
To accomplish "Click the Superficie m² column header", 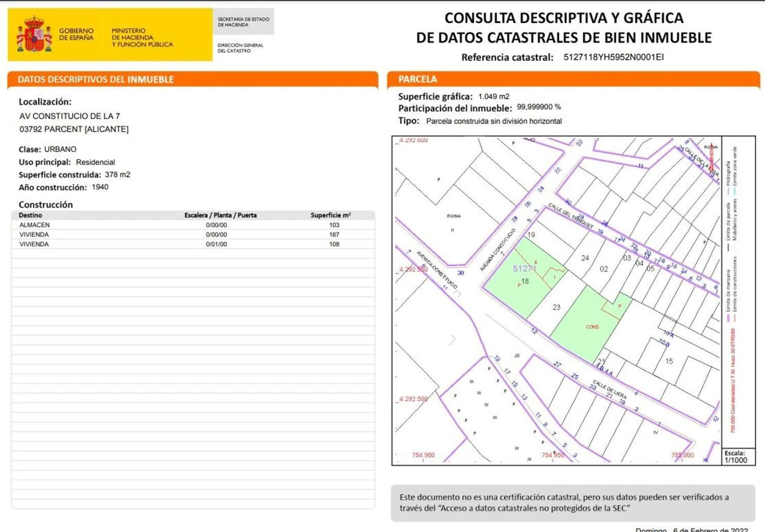I will (330, 215).
